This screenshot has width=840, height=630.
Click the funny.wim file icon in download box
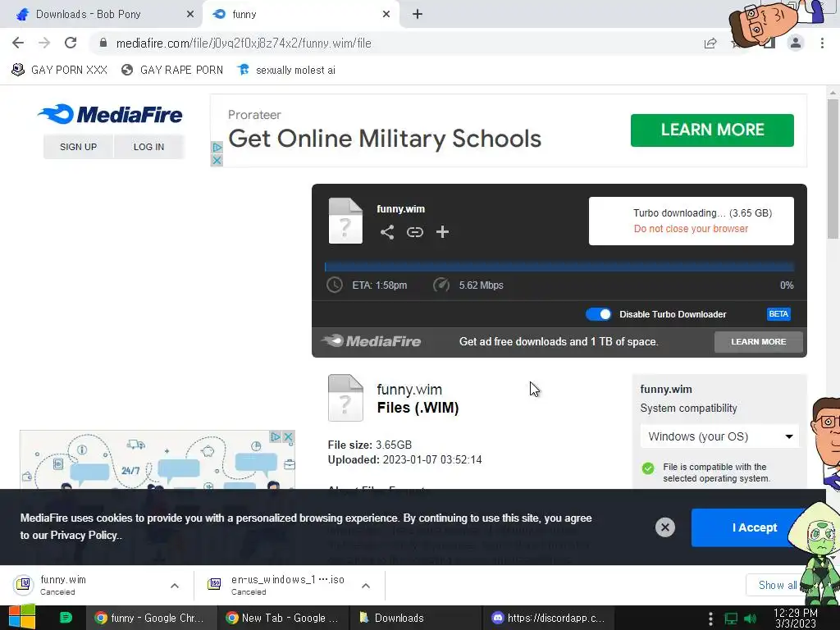345,221
